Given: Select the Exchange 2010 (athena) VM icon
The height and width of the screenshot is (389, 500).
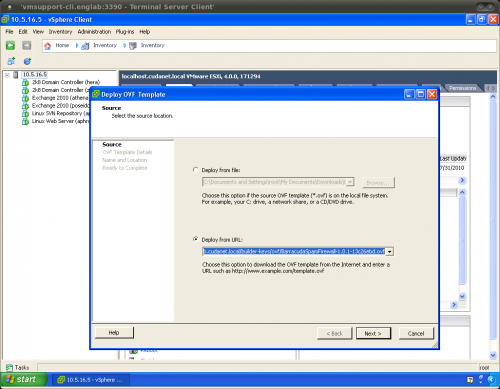Looking at the screenshot, I should 25,98.
